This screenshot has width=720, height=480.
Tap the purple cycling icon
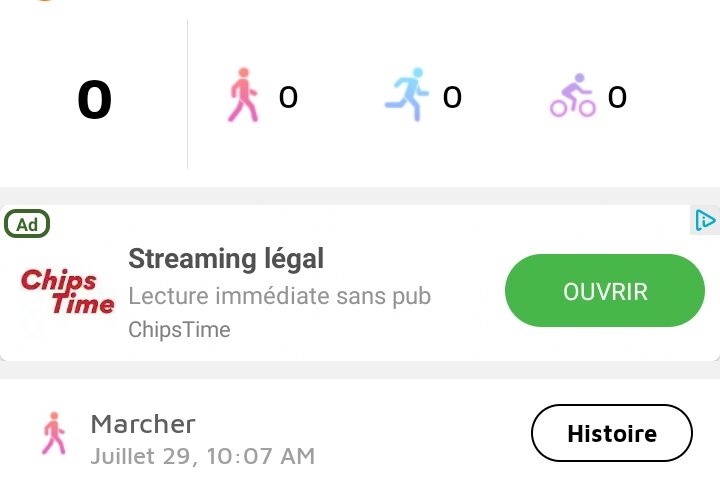pyautogui.click(x=573, y=95)
